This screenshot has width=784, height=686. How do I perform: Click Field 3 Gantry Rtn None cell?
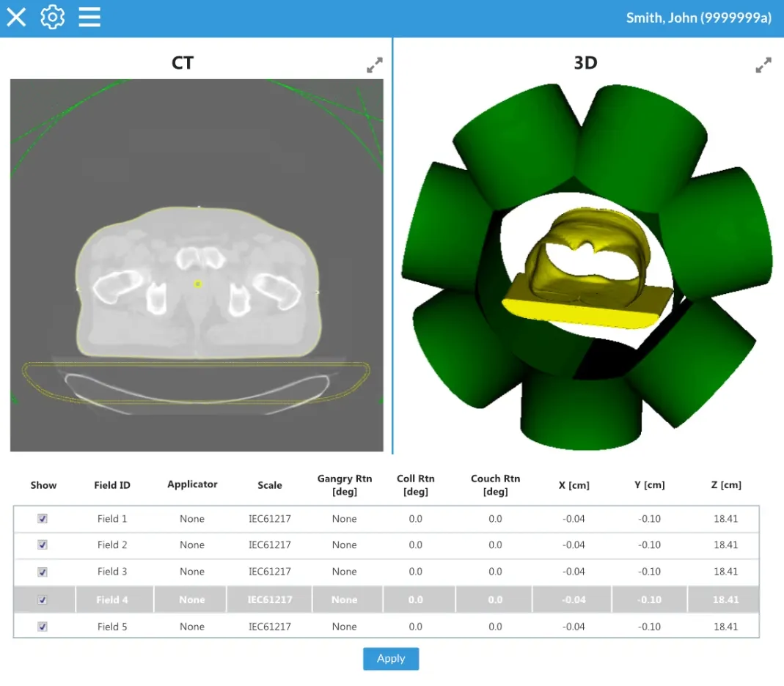tap(345, 571)
